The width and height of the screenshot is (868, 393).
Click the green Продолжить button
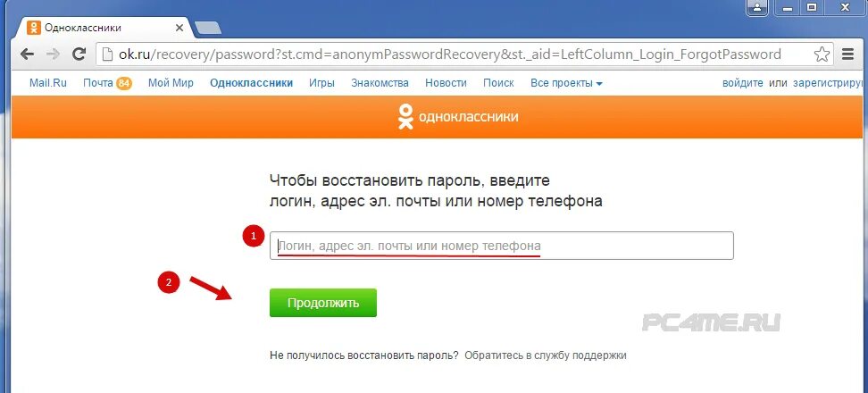tap(323, 303)
